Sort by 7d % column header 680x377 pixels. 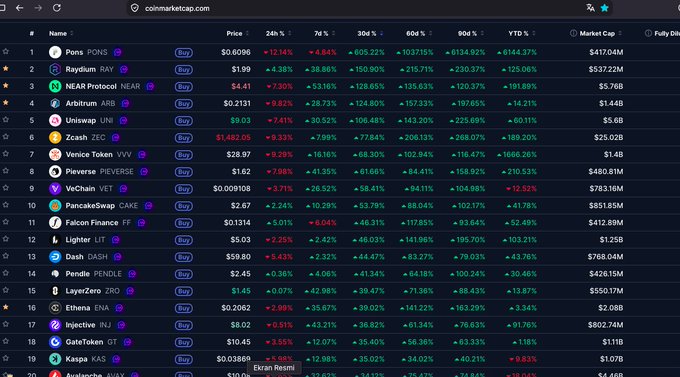click(324, 33)
